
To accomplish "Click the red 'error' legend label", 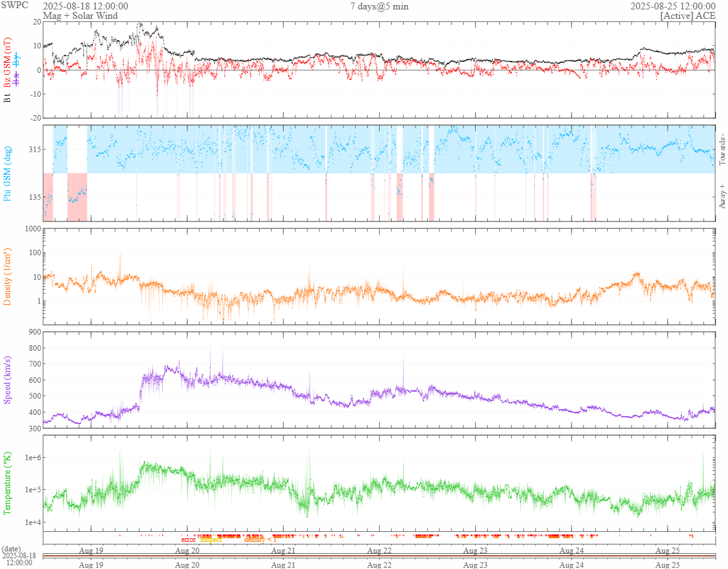I will point(189,539).
